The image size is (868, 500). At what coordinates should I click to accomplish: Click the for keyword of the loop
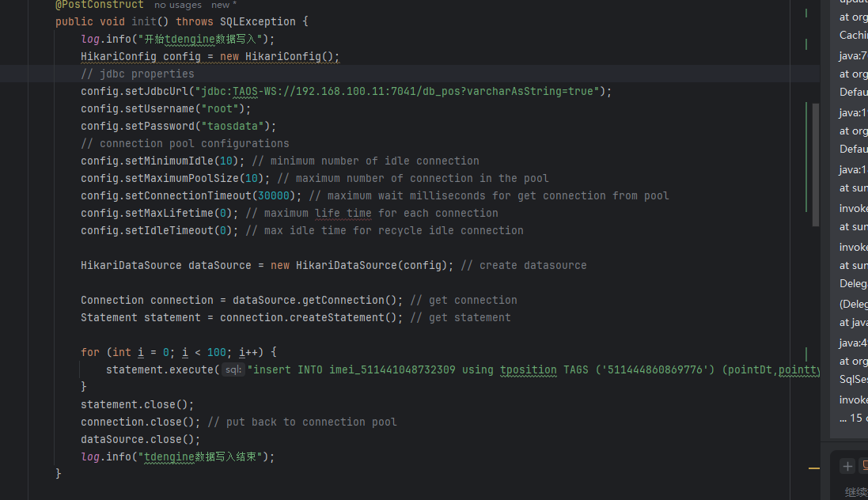coord(90,352)
